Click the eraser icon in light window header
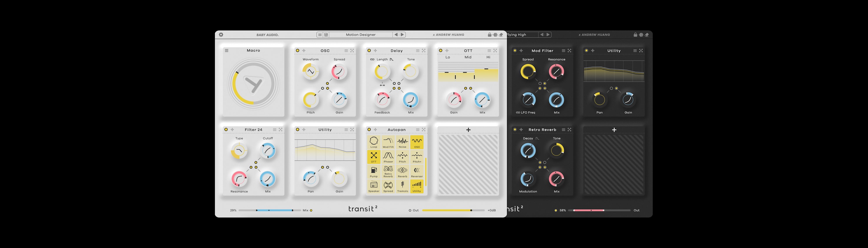This screenshot has width=868, height=248. pyautogui.click(x=501, y=35)
